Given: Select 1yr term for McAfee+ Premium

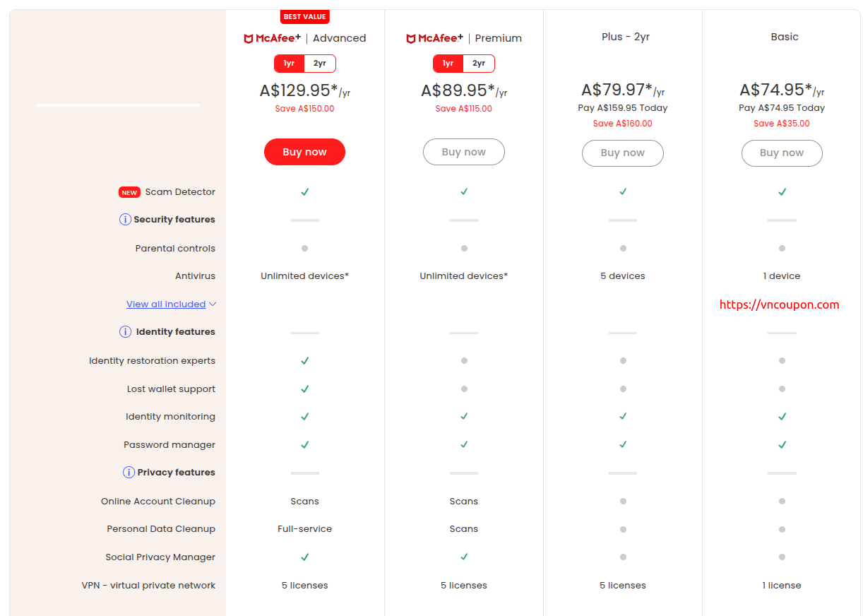Looking at the screenshot, I should pos(448,64).
